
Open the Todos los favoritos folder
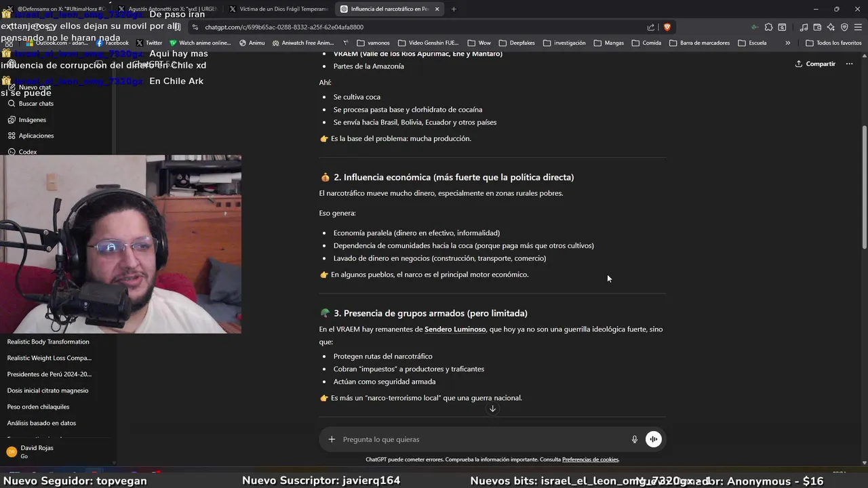[x=833, y=43]
